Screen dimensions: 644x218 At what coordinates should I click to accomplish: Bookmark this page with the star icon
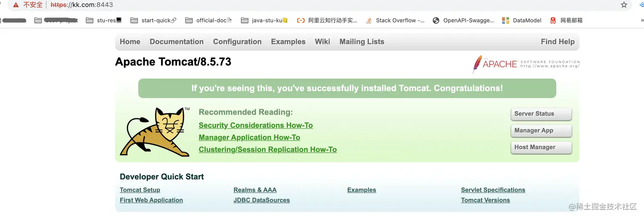click(x=624, y=5)
